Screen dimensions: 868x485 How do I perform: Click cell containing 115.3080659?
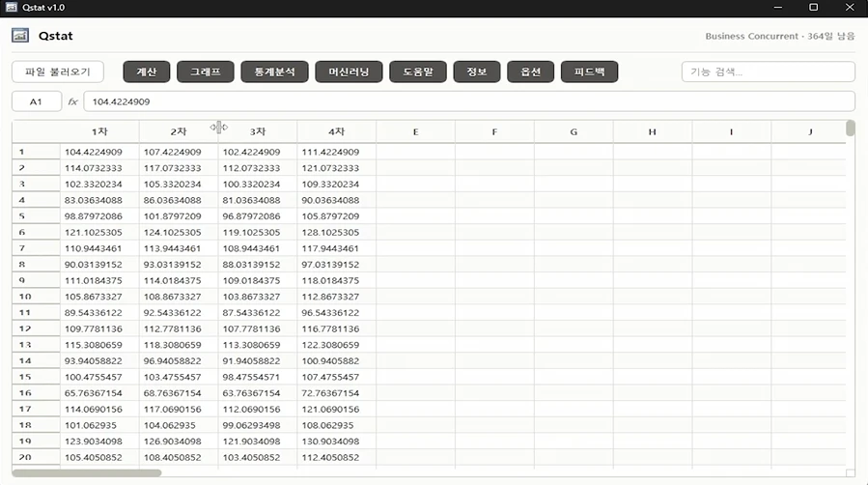point(99,344)
